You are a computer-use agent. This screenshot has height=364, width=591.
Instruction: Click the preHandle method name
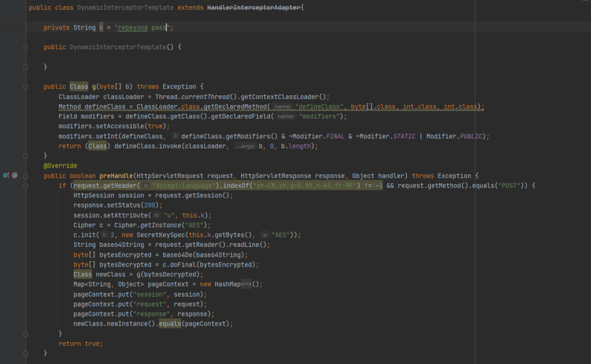(116, 176)
